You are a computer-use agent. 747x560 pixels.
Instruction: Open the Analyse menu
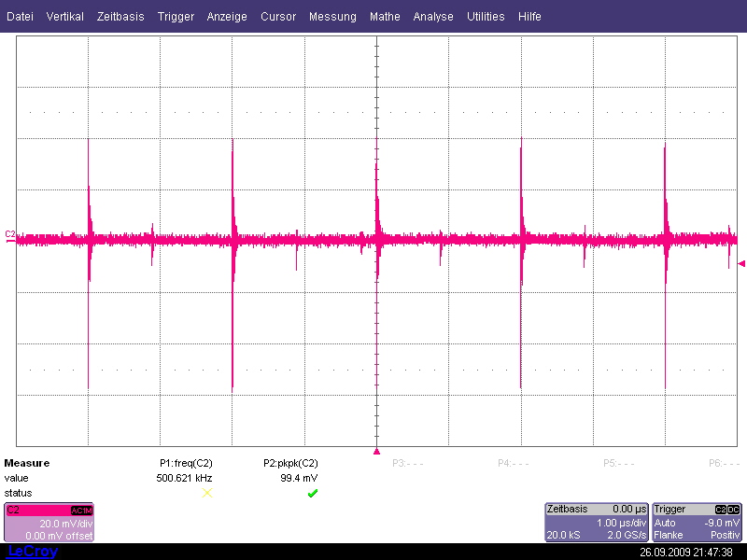433,17
